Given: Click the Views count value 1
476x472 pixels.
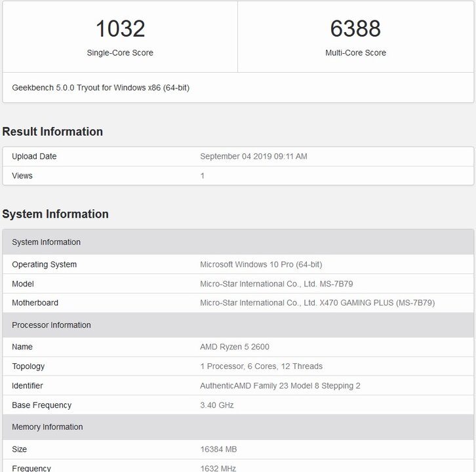Looking at the screenshot, I should coord(202,176).
